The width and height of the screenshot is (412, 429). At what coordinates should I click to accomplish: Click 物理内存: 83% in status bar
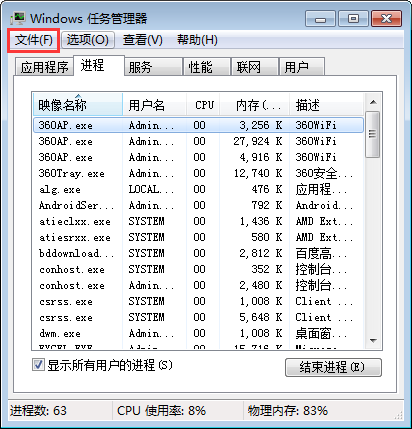click(x=288, y=411)
